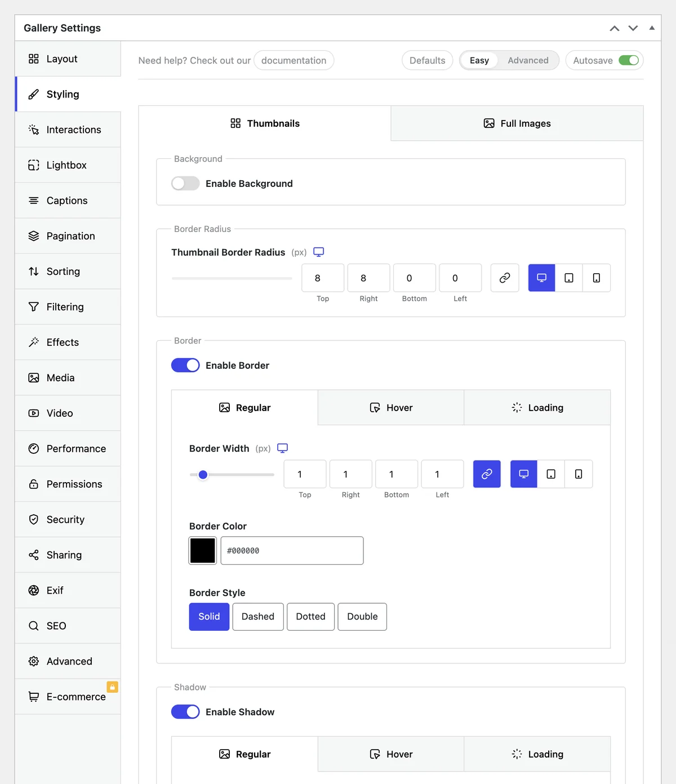Select the Border Loading tab

click(537, 408)
